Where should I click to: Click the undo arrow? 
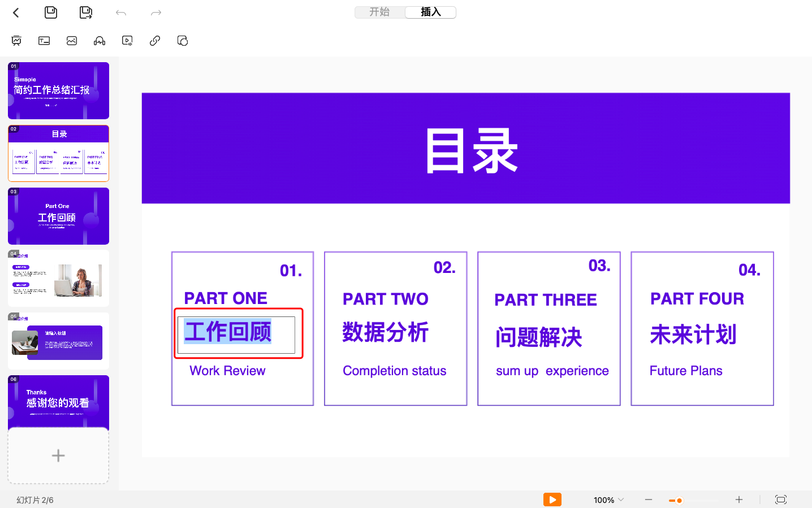coord(120,12)
